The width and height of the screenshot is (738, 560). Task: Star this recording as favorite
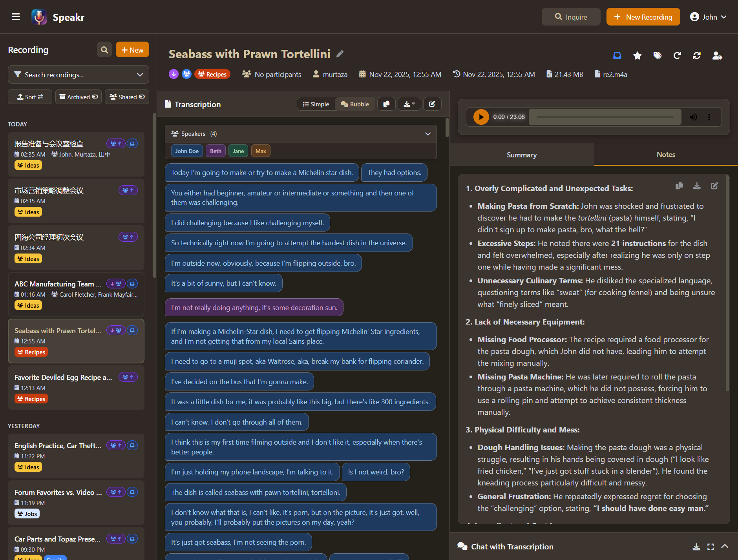(637, 55)
